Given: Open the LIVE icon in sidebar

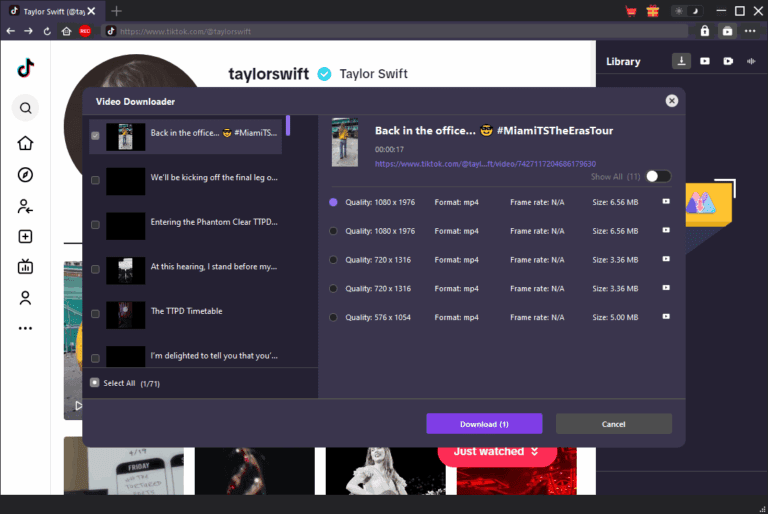Looking at the screenshot, I should point(26,267).
